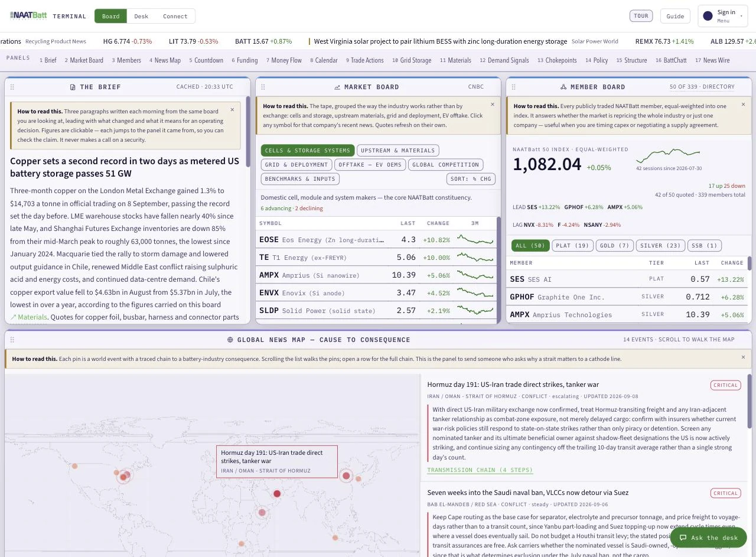Select the SES AI member row
This screenshot has width=756, height=557.
pyautogui.click(x=627, y=279)
